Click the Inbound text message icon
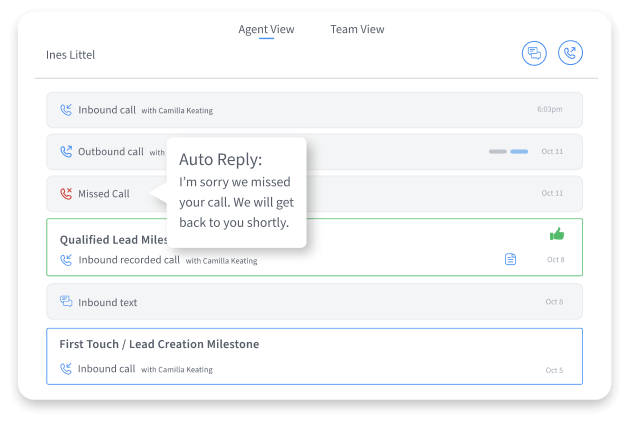The image size is (629, 422). point(66,301)
